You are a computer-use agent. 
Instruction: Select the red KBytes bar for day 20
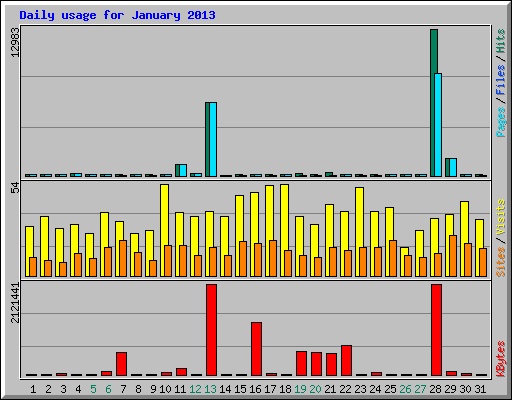click(316, 364)
